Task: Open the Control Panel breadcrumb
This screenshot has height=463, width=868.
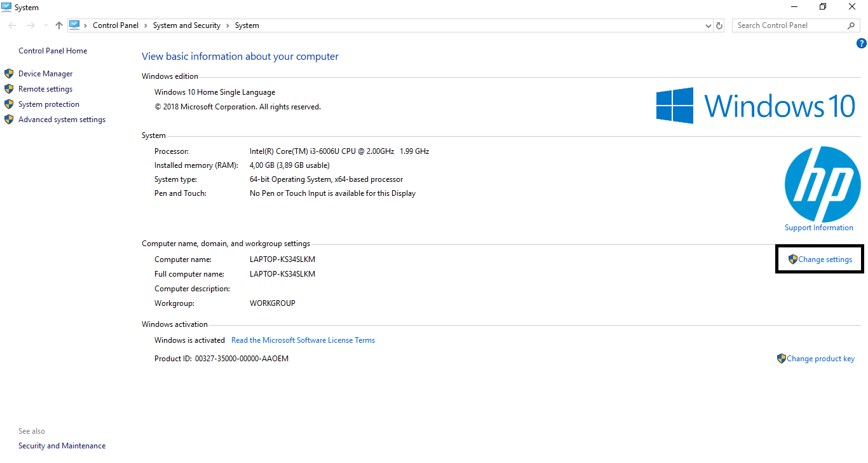Action: click(x=116, y=25)
